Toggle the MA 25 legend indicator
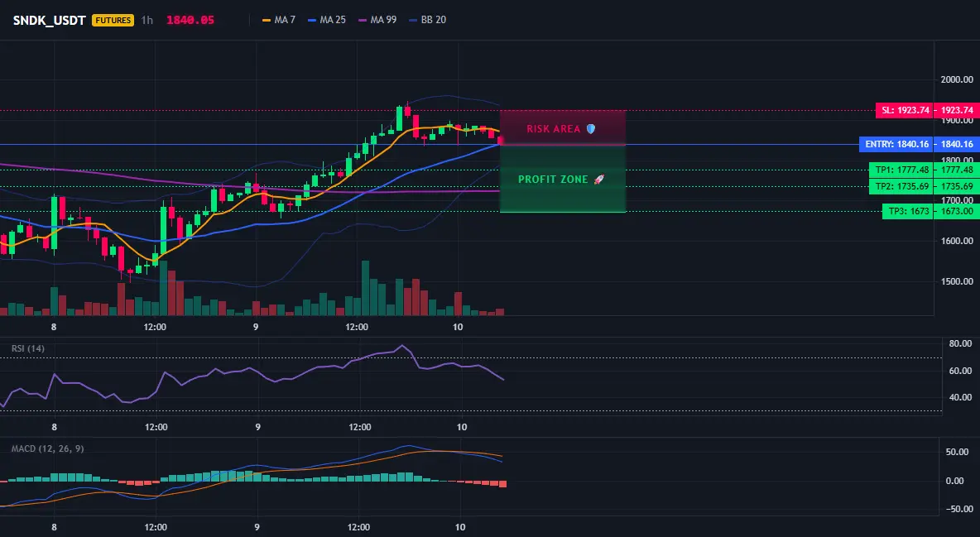 click(x=327, y=20)
